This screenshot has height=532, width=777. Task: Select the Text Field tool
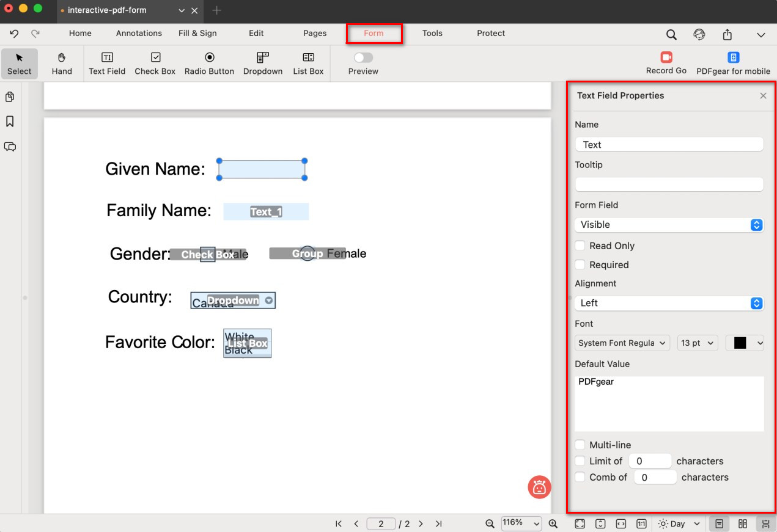[x=107, y=64]
